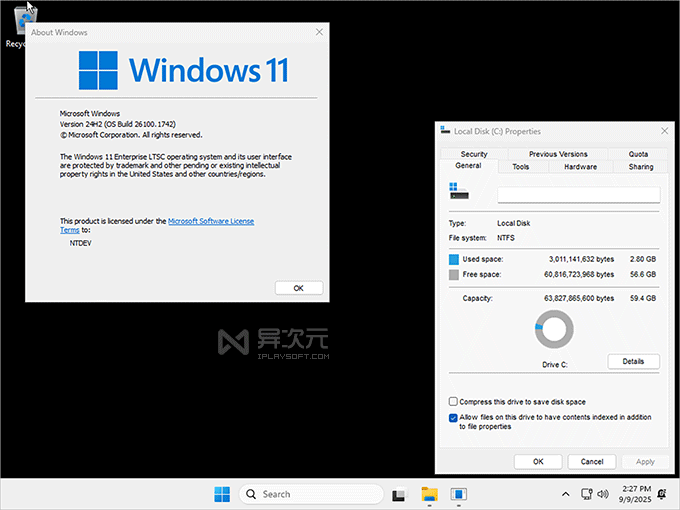Expand the hidden system tray icons chevron

click(x=565, y=494)
